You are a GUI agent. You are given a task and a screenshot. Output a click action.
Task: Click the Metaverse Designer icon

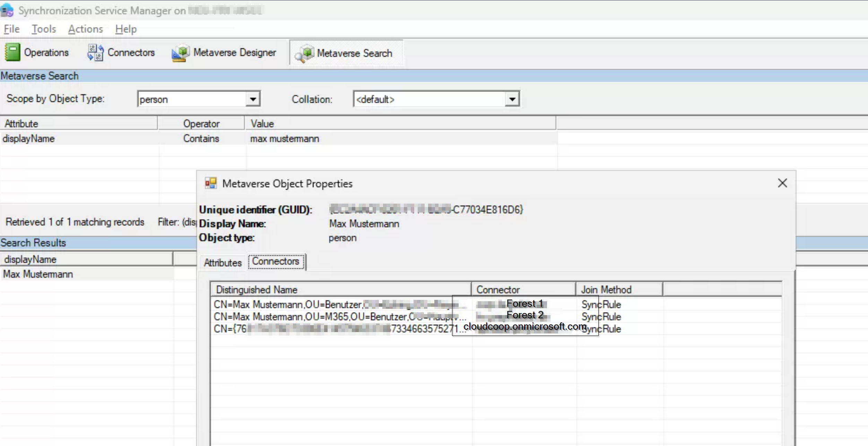pyautogui.click(x=181, y=53)
